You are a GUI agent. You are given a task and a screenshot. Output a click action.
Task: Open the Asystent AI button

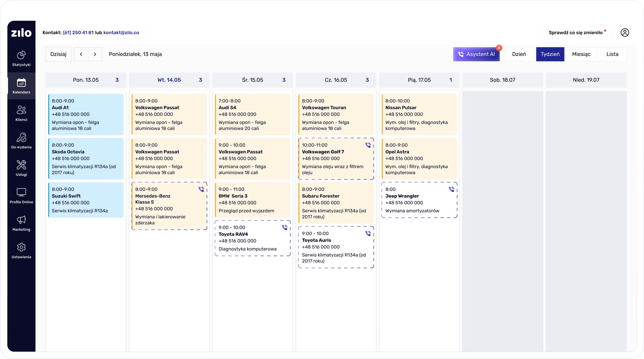coord(476,54)
